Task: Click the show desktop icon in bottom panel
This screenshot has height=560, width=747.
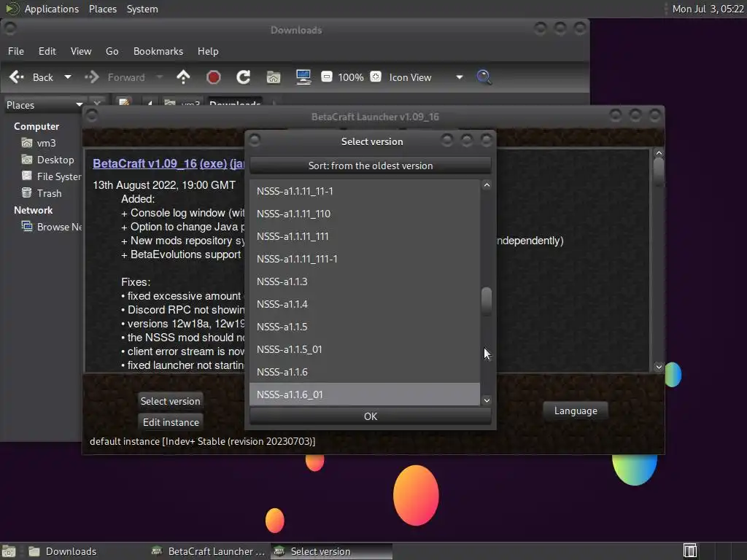Action: (x=9, y=551)
